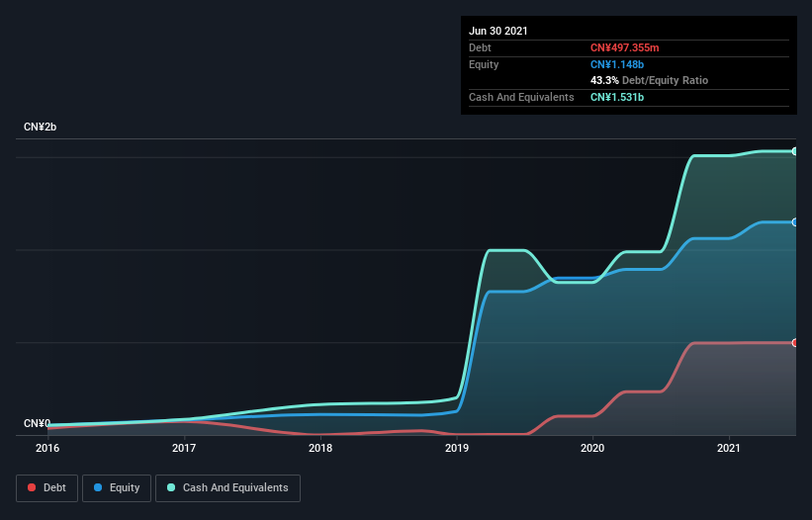Click the Jun 30 2021 tooltip date
Screen dimensions: 812x520
(498, 31)
